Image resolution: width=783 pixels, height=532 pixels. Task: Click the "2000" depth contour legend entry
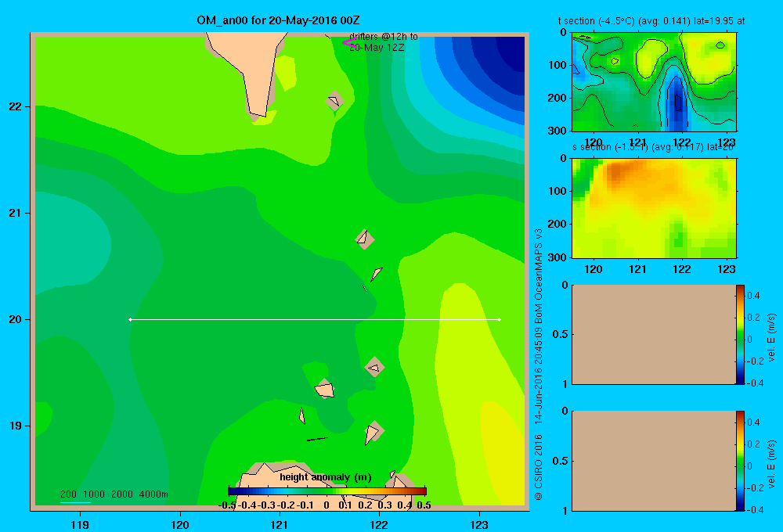click(x=122, y=494)
